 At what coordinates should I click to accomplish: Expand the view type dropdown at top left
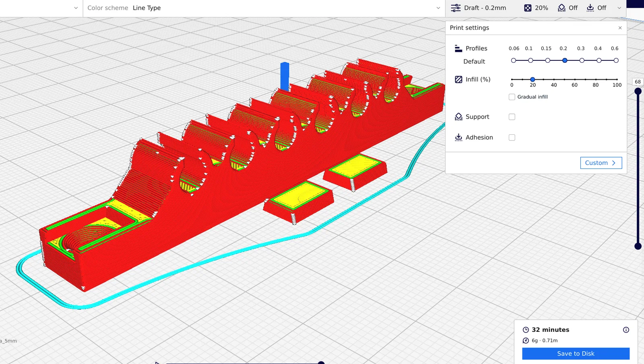coord(76,8)
